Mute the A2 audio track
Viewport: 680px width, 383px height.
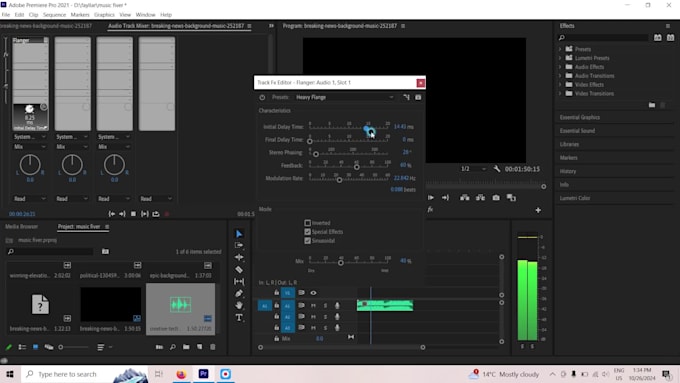pyautogui.click(x=313, y=317)
